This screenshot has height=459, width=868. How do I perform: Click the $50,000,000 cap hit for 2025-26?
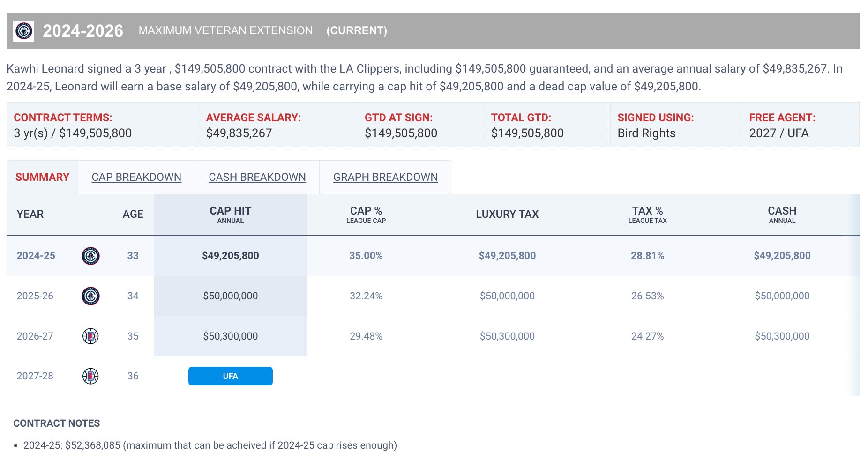230,296
